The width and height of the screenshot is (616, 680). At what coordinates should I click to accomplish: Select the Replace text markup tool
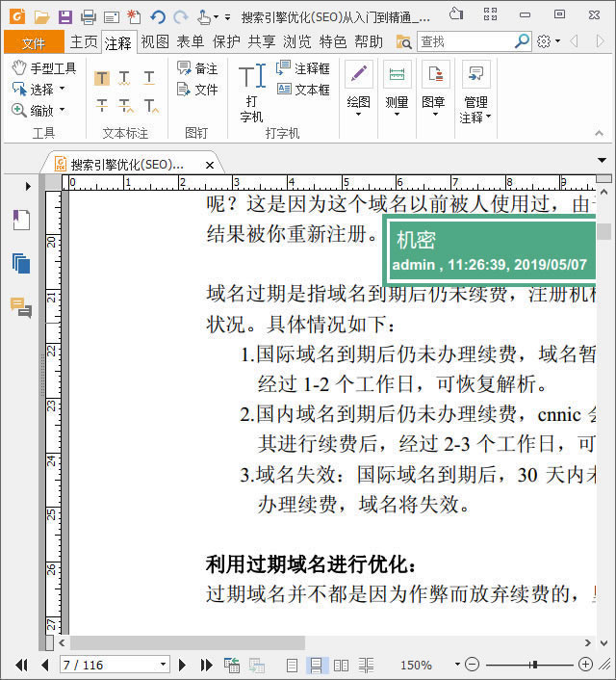[126, 105]
